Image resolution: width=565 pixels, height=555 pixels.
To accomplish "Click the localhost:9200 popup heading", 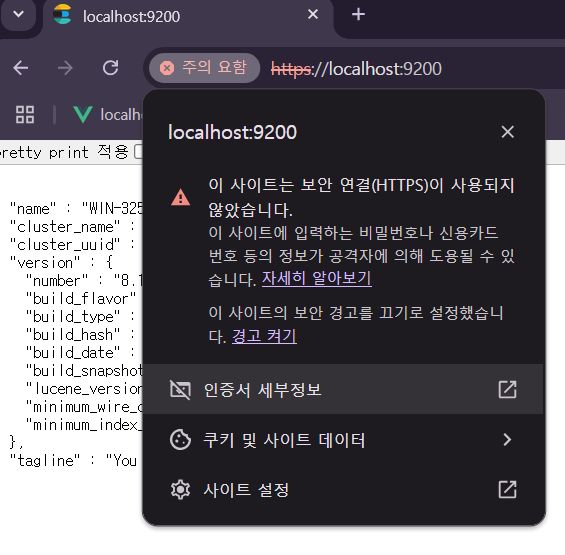I will 232,132.
